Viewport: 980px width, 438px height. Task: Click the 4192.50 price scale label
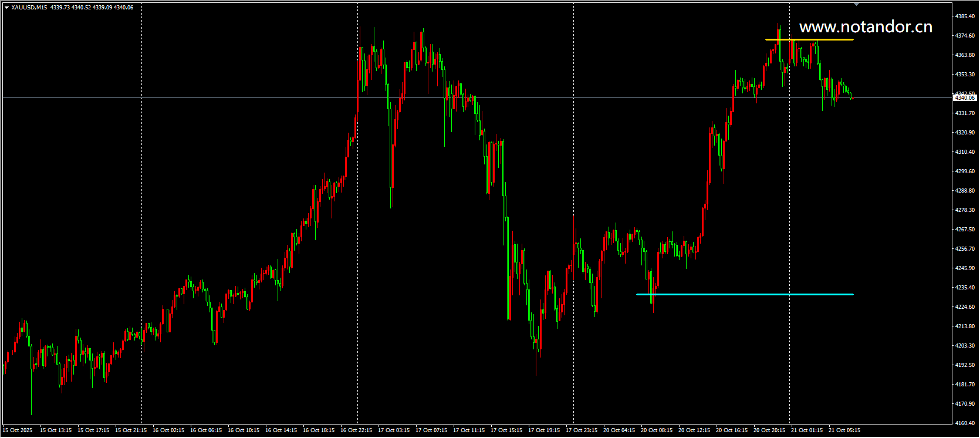(965, 365)
